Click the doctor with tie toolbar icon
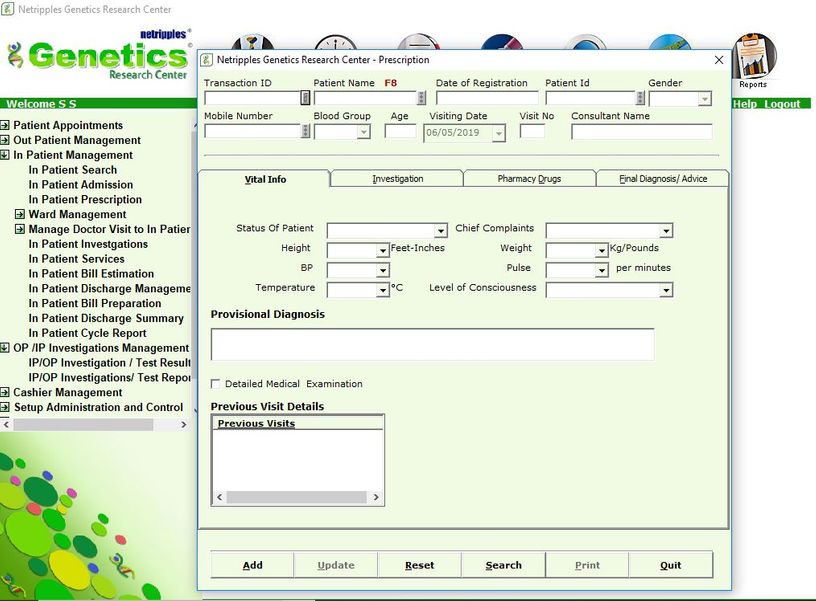The image size is (816, 601). click(252, 42)
